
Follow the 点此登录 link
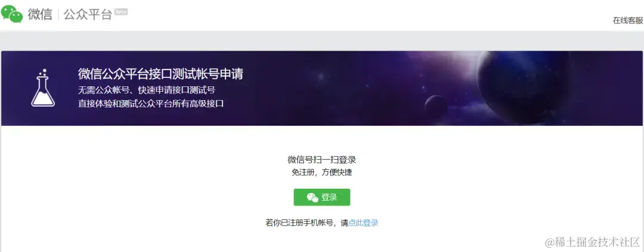pyautogui.click(x=363, y=223)
